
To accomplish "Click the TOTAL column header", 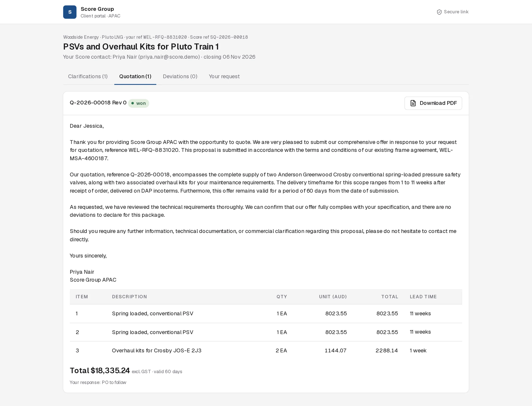I will pyautogui.click(x=390, y=297).
